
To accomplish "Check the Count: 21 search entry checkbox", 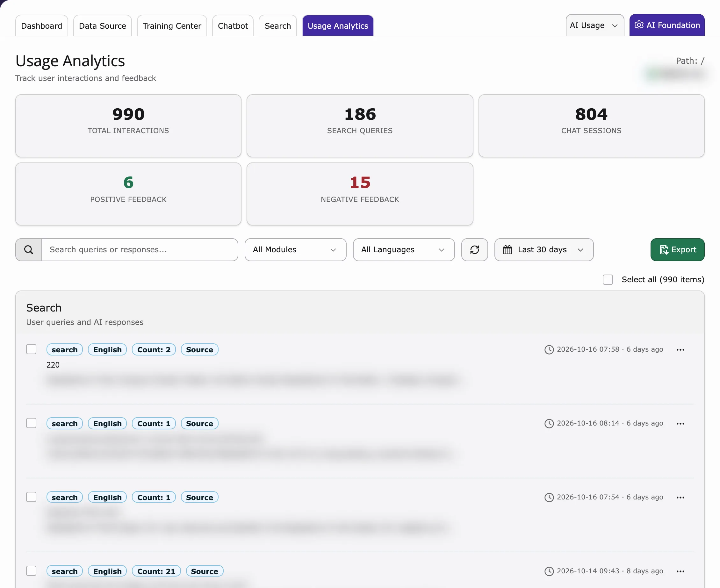I will [x=31, y=570].
